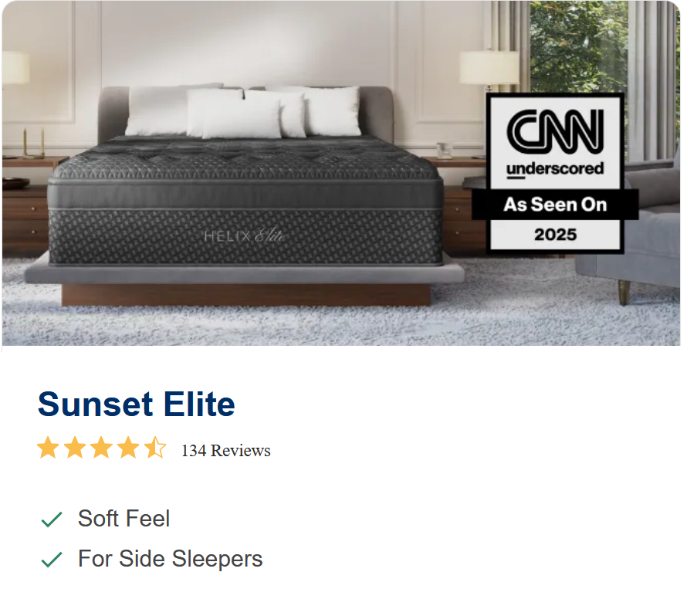
Task: Click the second rating star
Action: click(x=75, y=448)
